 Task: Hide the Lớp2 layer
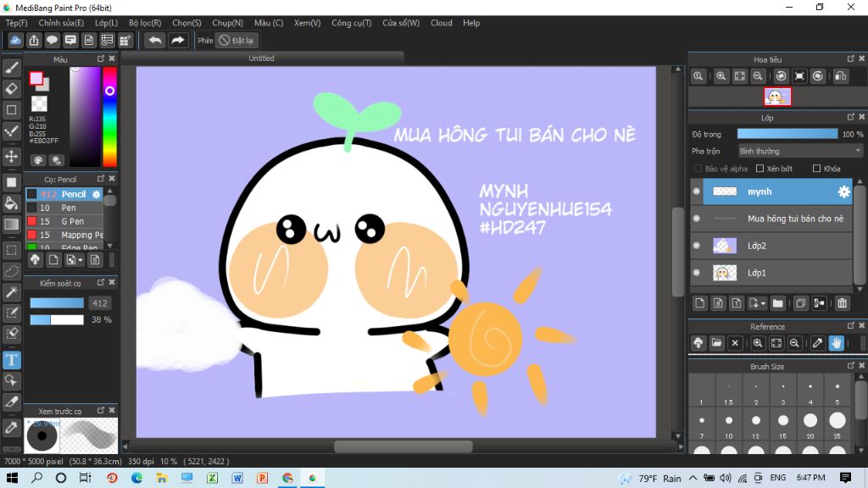coord(697,246)
